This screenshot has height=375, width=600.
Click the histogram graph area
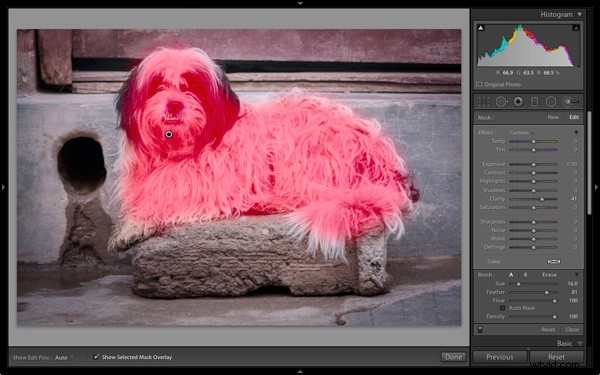pos(528,45)
